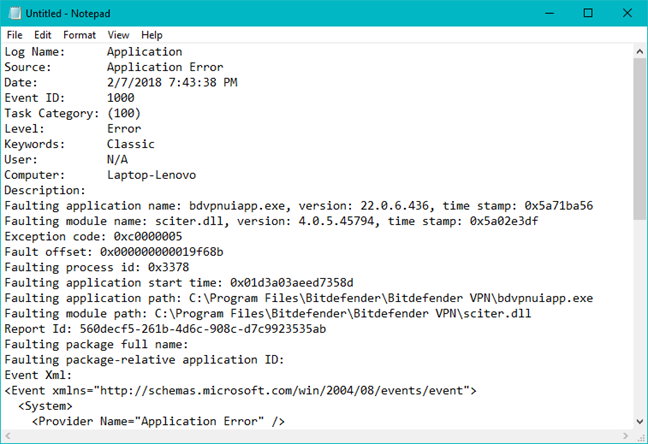Click the vertical scrollbar up arrow

coord(640,52)
